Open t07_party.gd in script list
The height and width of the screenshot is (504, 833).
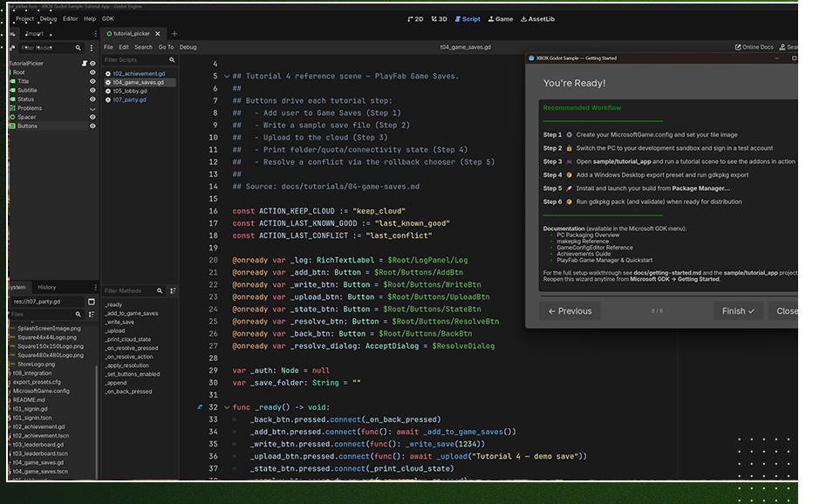(x=129, y=99)
